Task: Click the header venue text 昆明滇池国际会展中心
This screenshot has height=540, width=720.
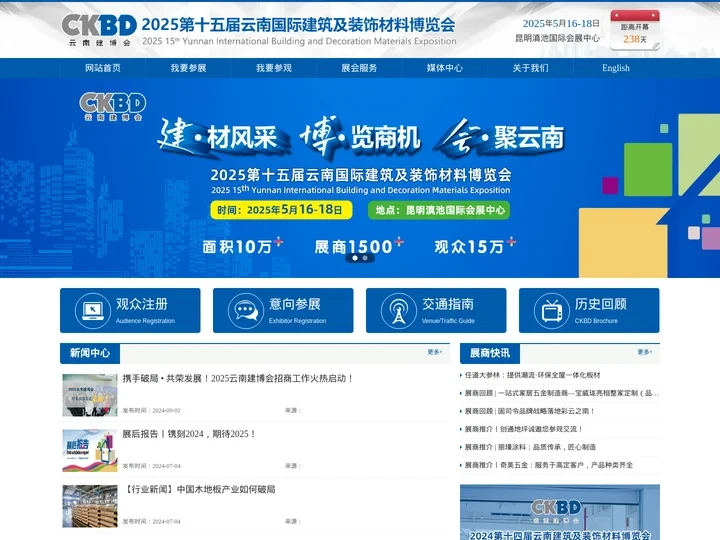Action: (557, 38)
